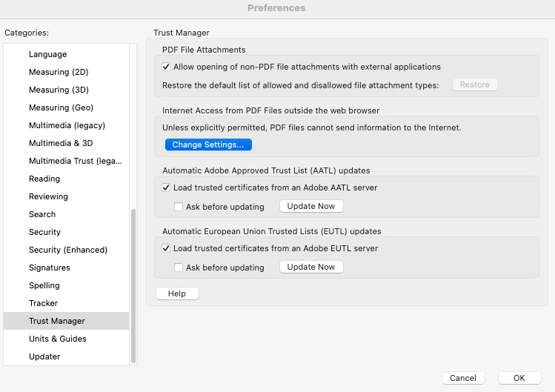Click the Restore attachment types button
555x392 pixels.
pos(475,84)
